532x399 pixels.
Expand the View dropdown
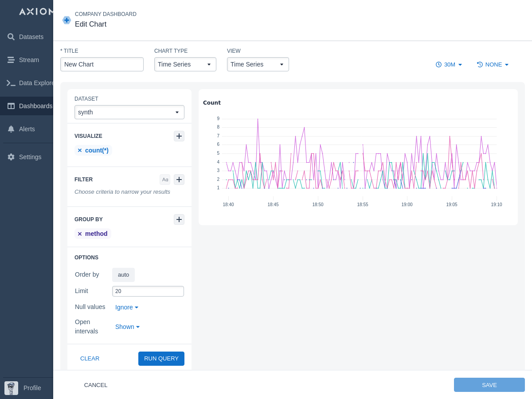258,64
